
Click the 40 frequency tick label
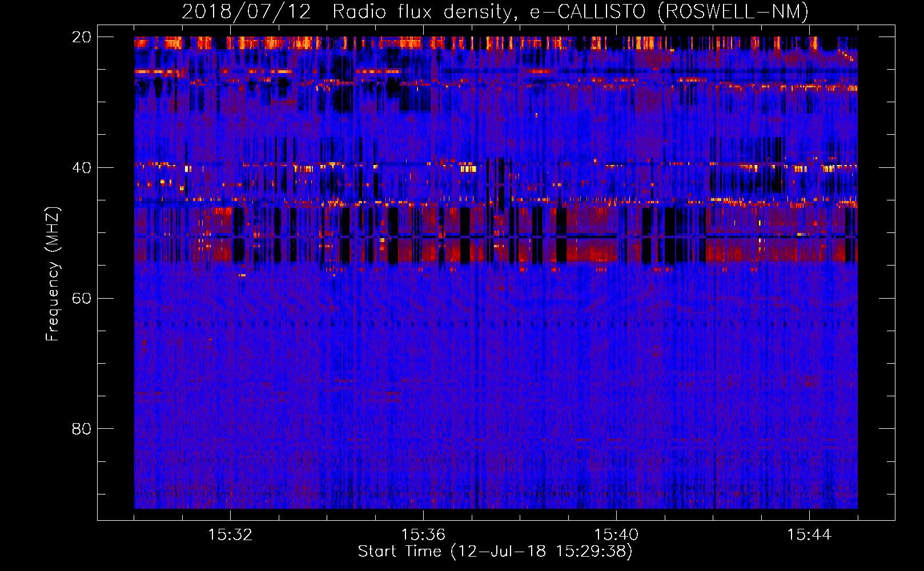pyautogui.click(x=82, y=168)
